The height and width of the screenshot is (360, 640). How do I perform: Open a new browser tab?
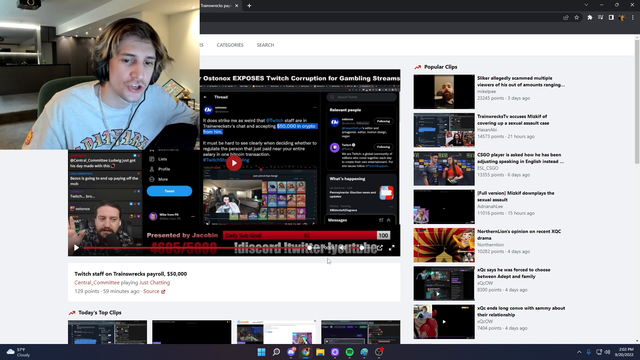tap(249, 6)
